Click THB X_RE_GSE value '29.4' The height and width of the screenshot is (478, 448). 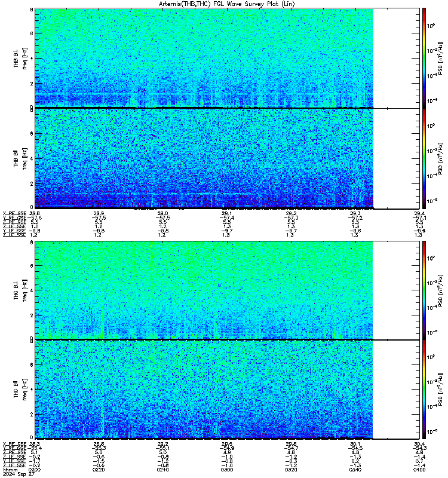click(419, 213)
